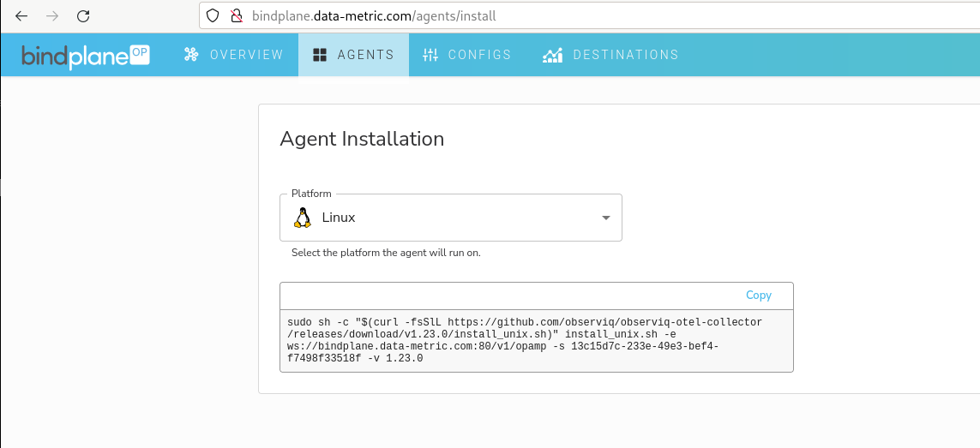The height and width of the screenshot is (448, 980).
Task: Click the Agents grid icon
Action: 320,55
